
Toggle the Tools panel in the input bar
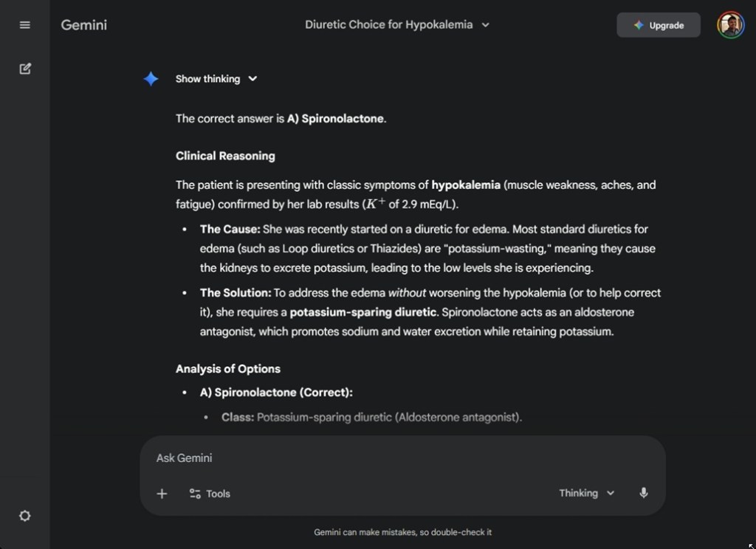coord(209,493)
